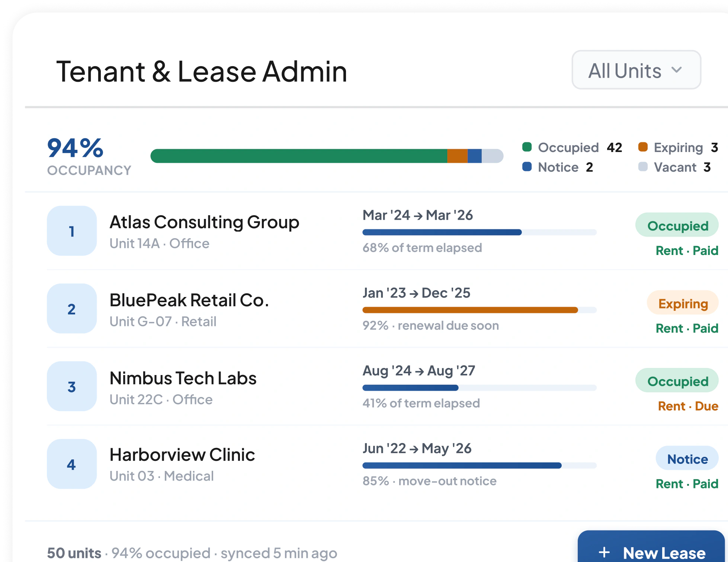Click the Jan '23 → Dec '25 dates
Screen dimensions: 728x562
click(416, 293)
